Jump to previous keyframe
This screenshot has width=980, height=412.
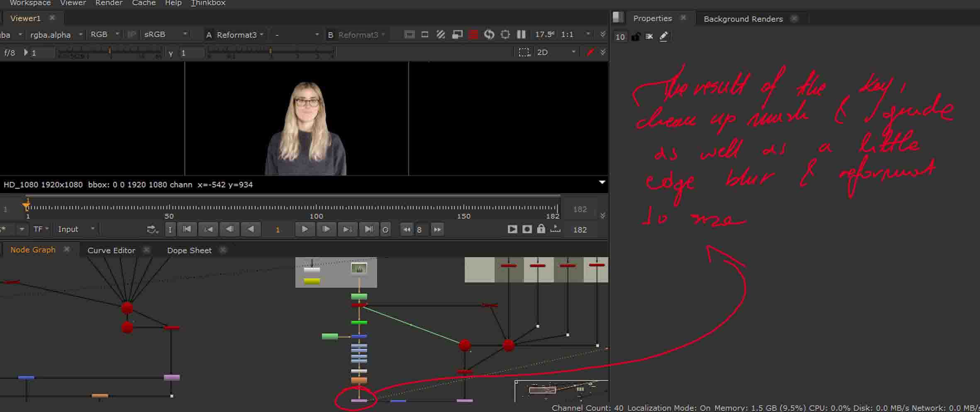point(208,229)
